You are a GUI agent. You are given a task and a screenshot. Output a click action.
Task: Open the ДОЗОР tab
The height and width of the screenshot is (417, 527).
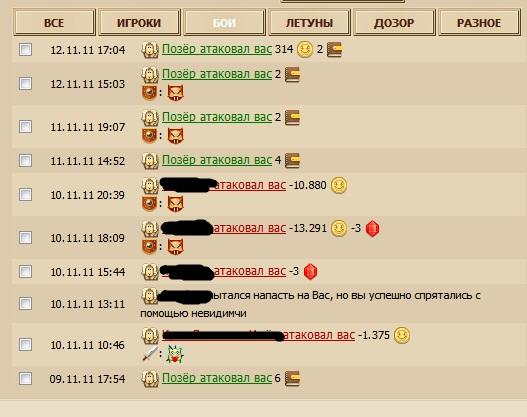tap(394, 23)
